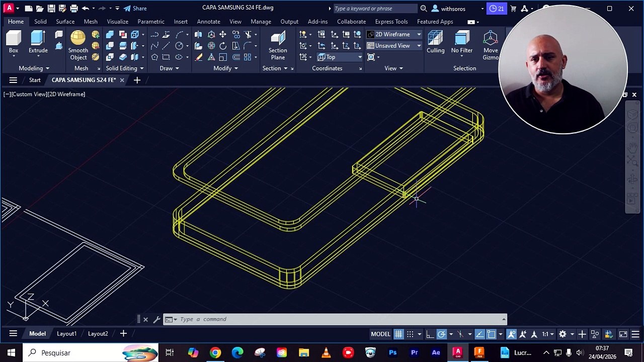Select the Array tool in Modify panel

click(x=248, y=57)
